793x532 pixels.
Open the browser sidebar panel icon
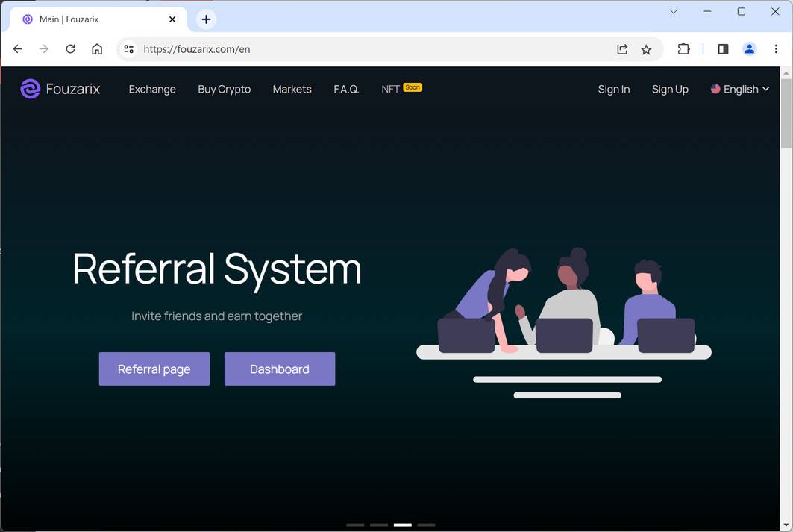click(722, 48)
